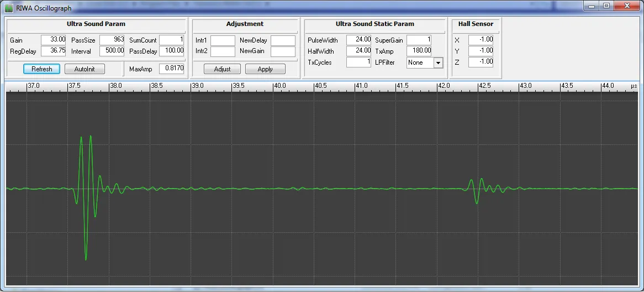Click the Intr2 input field
This screenshot has height=292, width=644.
[223, 51]
